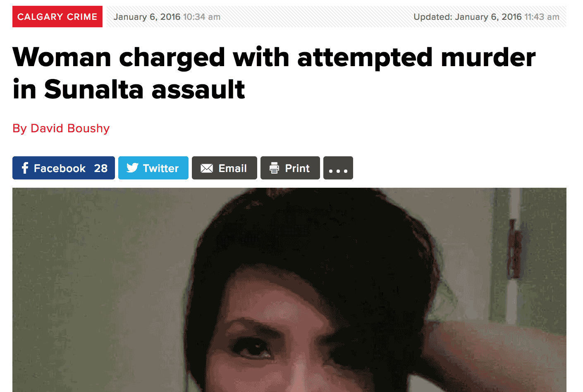The image size is (583, 392).
Task: Tweet this article using Twitter button
Action: [x=153, y=168]
